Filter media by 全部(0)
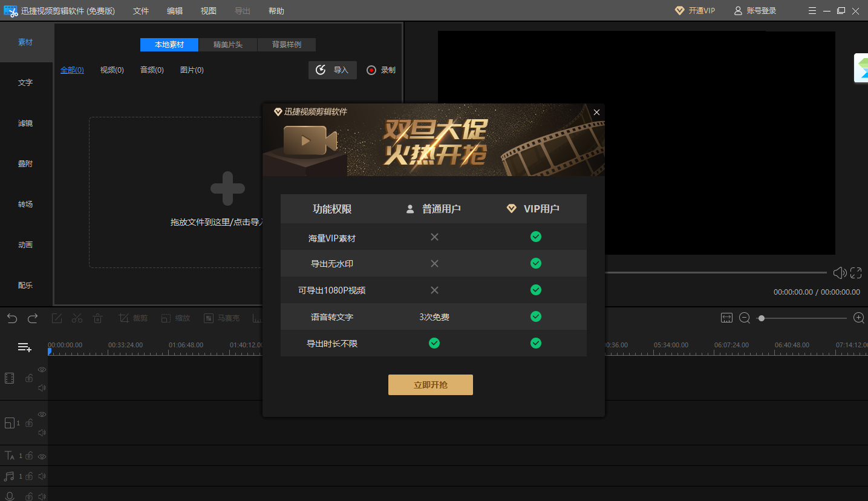The width and height of the screenshot is (868, 501). tap(72, 70)
